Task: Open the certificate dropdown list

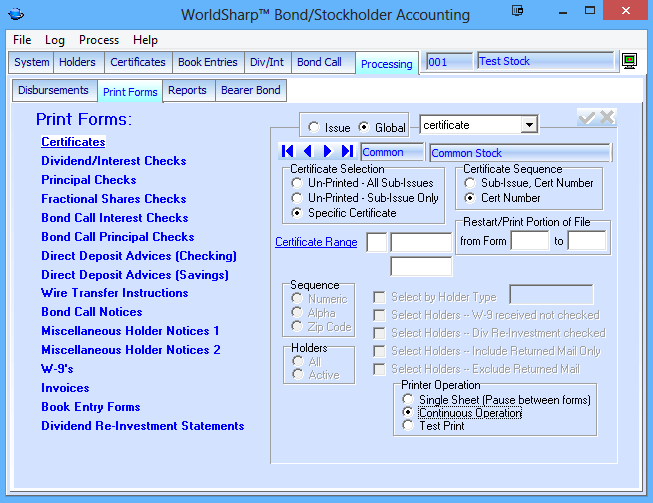Action: coord(529,125)
